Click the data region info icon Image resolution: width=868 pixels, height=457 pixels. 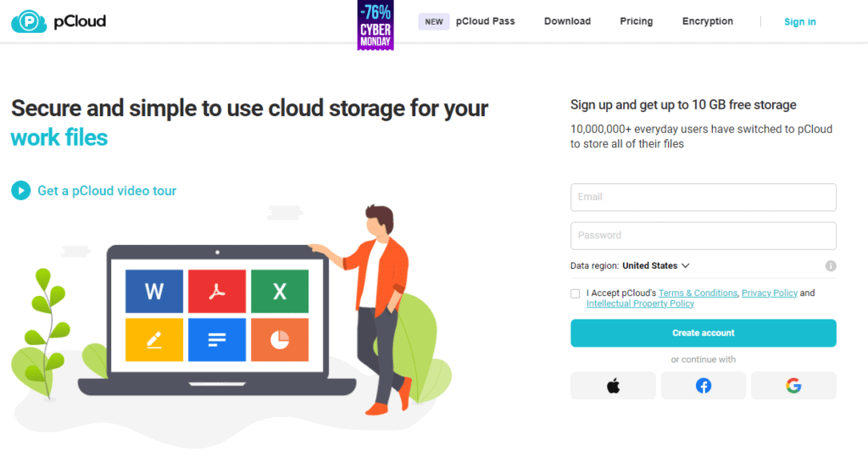point(831,265)
